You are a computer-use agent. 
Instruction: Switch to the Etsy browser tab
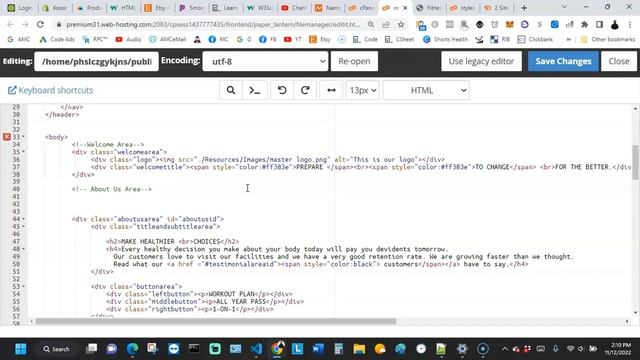158,8
